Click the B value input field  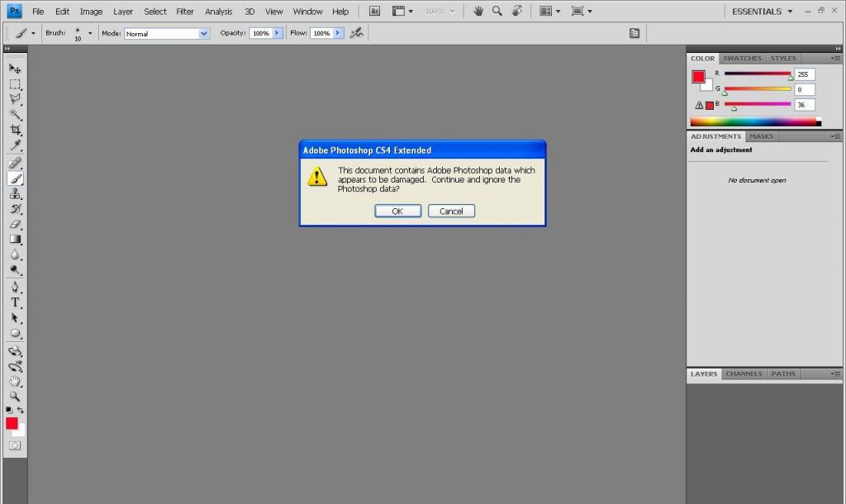804,105
